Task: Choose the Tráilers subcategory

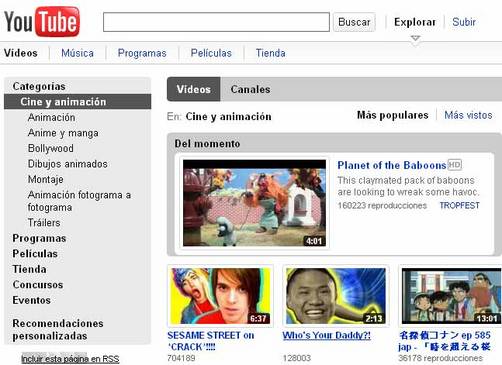Action: tap(44, 222)
